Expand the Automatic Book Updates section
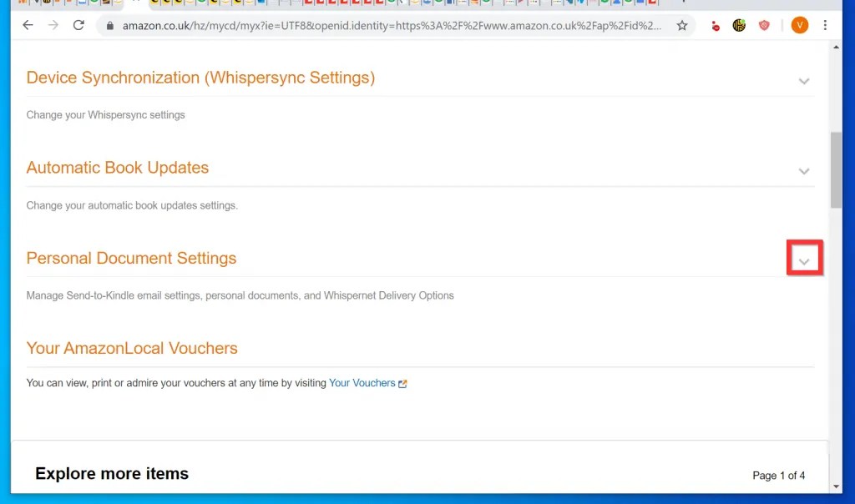855x504 pixels. [x=804, y=171]
